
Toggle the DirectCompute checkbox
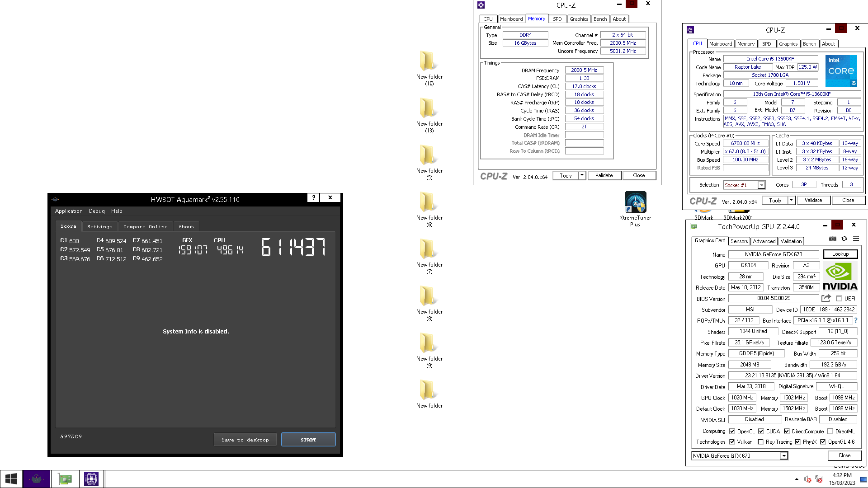pos(787,432)
